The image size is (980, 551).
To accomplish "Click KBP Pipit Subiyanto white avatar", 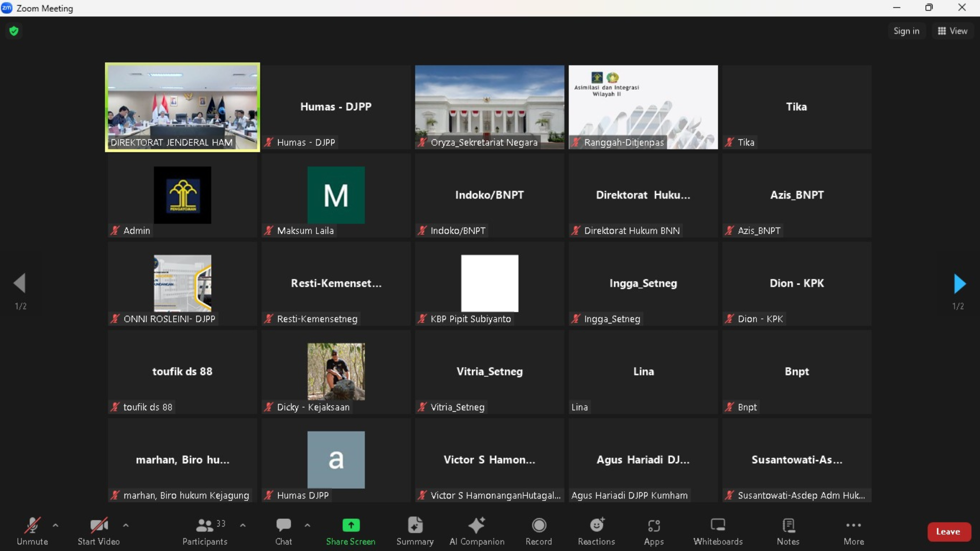I will 489,283.
